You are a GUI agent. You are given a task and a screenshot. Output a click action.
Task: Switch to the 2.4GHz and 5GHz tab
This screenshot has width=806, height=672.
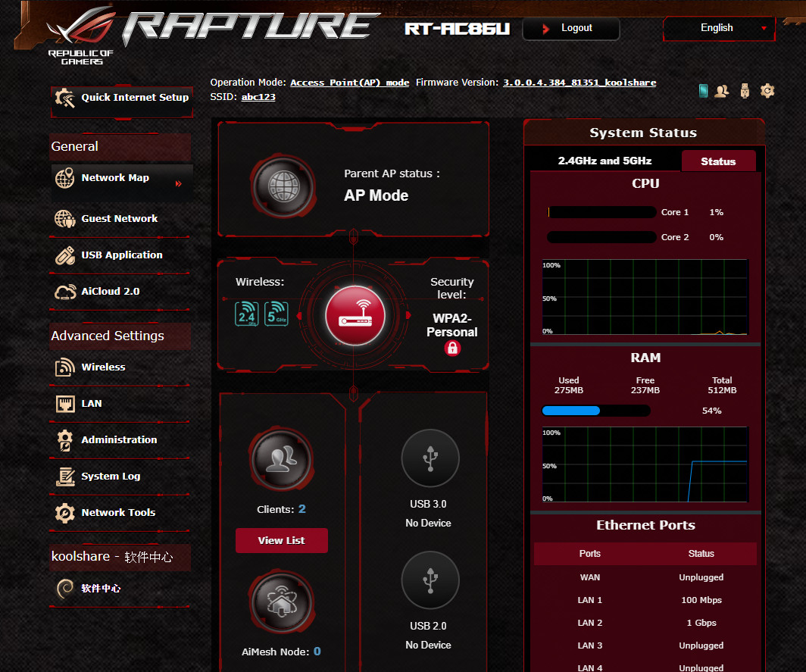(605, 161)
